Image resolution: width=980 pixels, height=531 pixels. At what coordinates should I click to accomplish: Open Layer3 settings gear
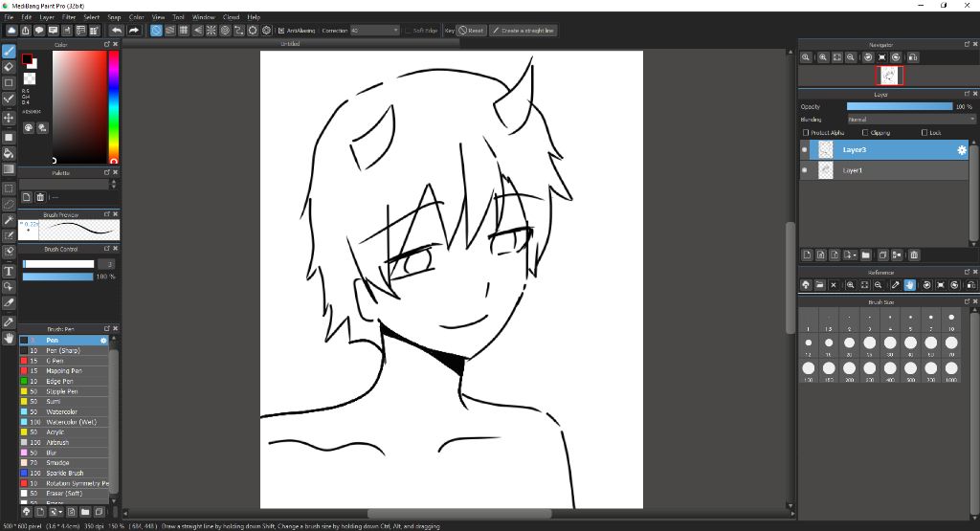[x=961, y=150]
